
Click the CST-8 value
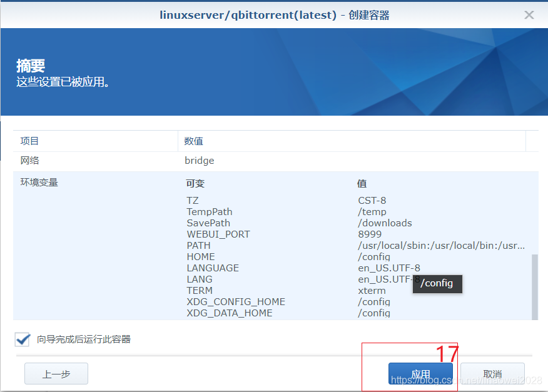(372, 201)
